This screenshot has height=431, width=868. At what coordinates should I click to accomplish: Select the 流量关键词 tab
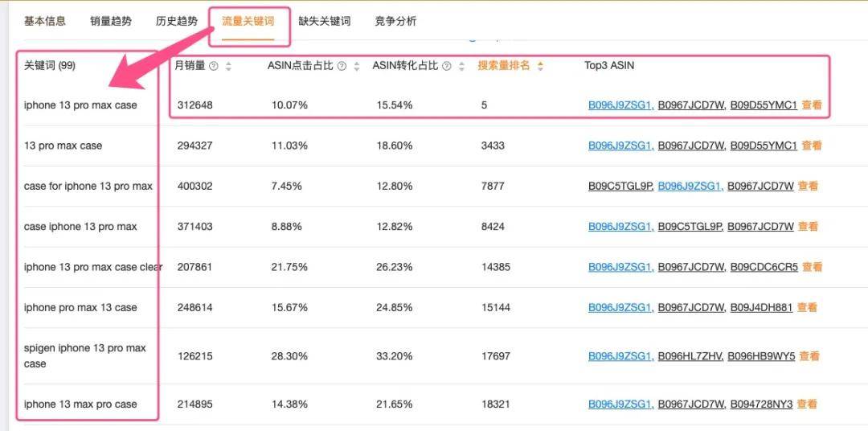pos(248,21)
